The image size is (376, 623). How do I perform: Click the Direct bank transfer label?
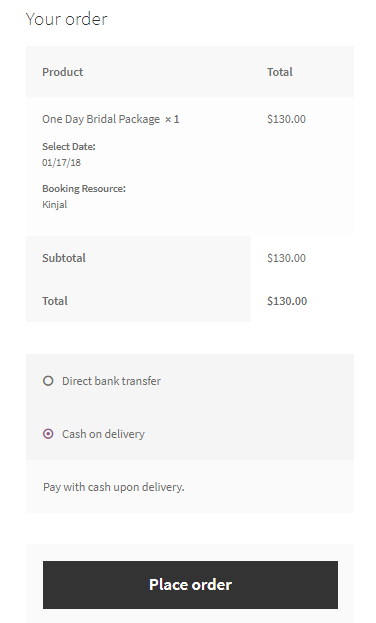pyautogui.click(x=111, y=381)
